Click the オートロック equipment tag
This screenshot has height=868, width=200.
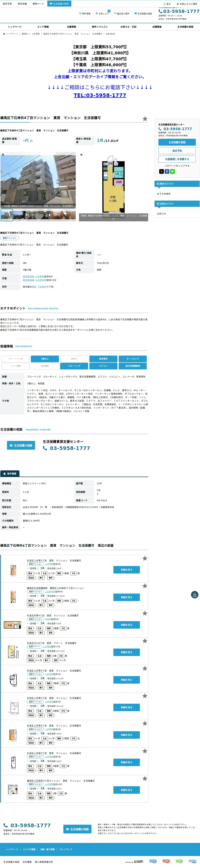click(133, 359)
